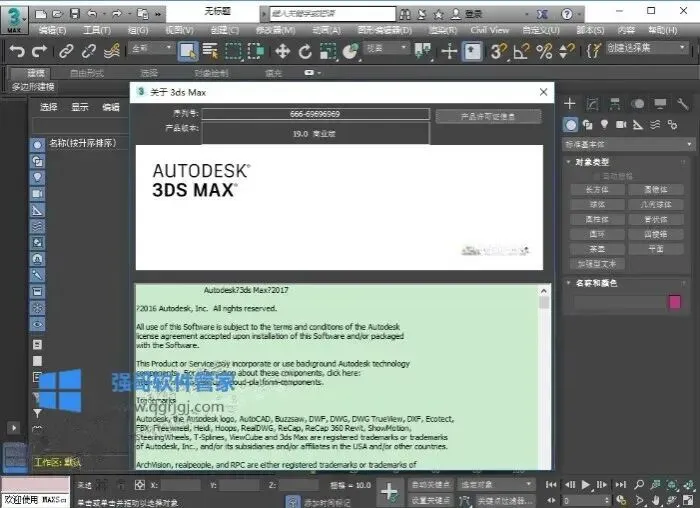Create a Box with the first primitive button
The height and width of the screenshot is (508, 700).
(x=597, y=190)
